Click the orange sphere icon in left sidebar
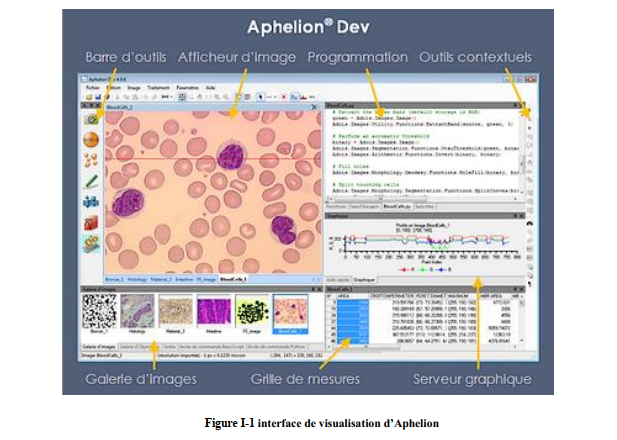Image resolution: width=617 pixels, height=440 pixels. (x=91, y=137)
